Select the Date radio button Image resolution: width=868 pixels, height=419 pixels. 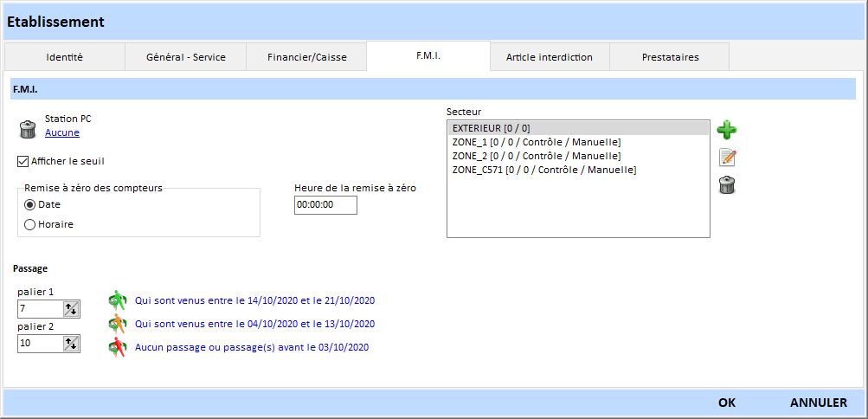click(x=30, y=204)
